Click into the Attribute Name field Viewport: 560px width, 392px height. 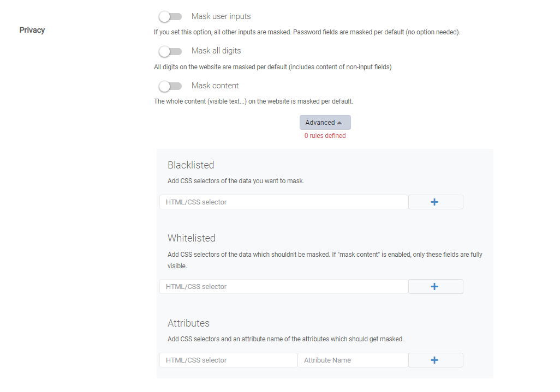click(353, 360)
